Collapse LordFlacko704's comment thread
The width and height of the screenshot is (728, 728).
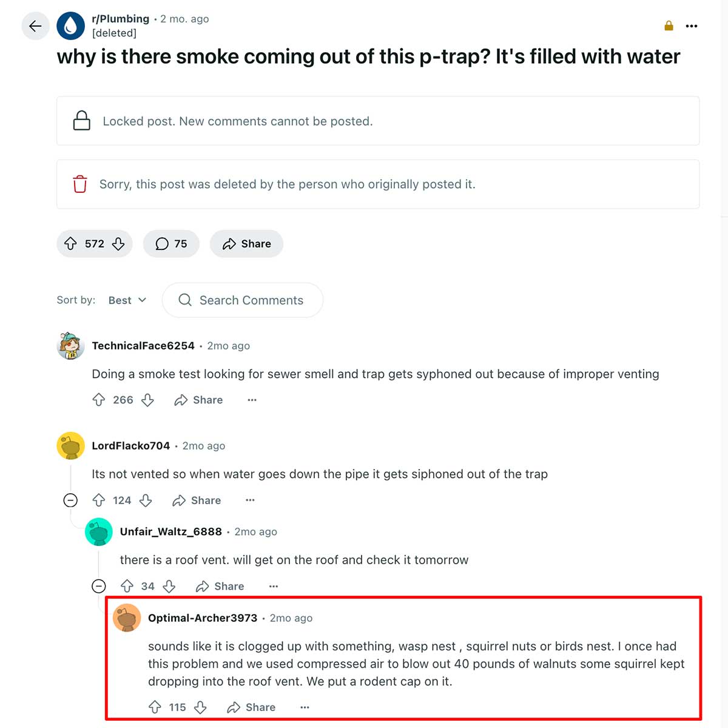(70, 500)
